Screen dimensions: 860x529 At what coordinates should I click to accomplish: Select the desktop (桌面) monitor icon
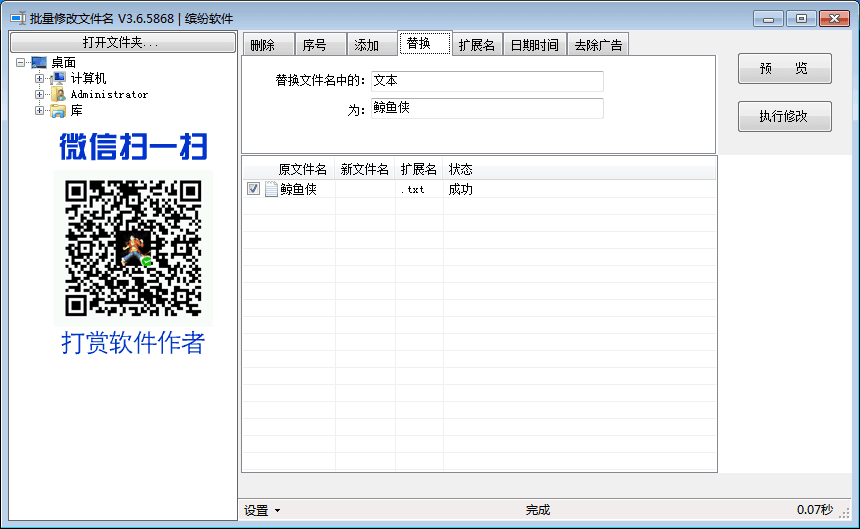(x=39, y=62)
